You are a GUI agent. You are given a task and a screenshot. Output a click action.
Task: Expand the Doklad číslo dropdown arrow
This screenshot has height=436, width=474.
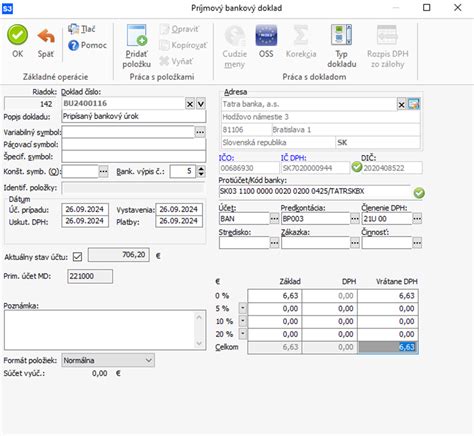coord(201,104)
